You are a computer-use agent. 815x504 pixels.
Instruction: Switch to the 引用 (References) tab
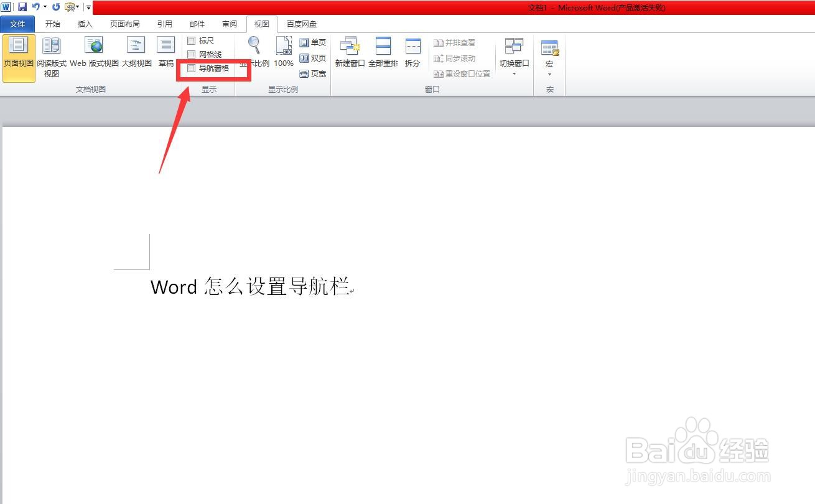(x=165, y=24)
